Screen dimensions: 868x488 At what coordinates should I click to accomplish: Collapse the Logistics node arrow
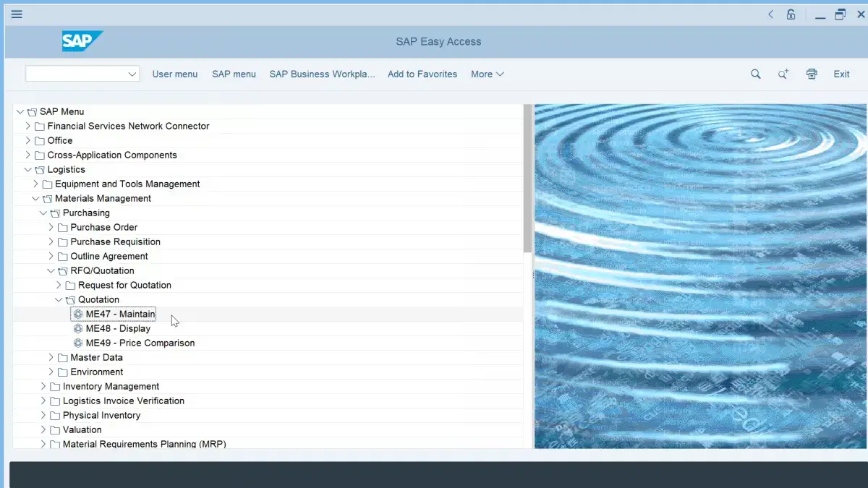(x=28, y=169)
